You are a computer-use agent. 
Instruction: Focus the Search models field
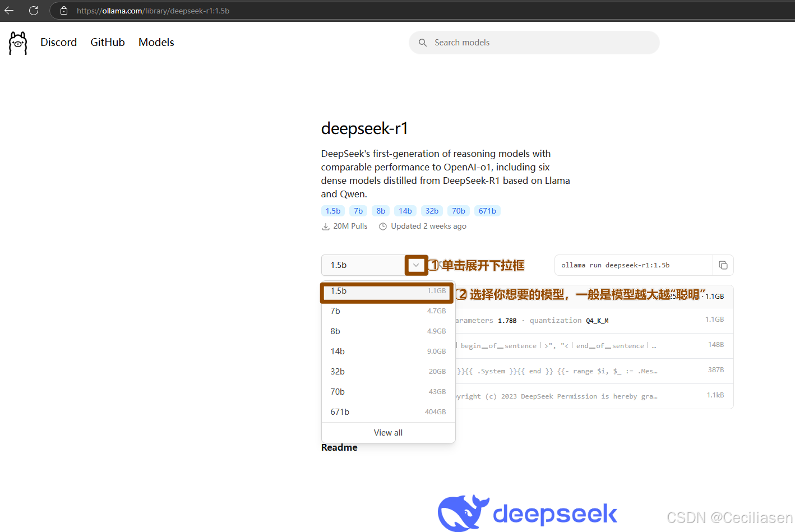(x=534, y=43)
